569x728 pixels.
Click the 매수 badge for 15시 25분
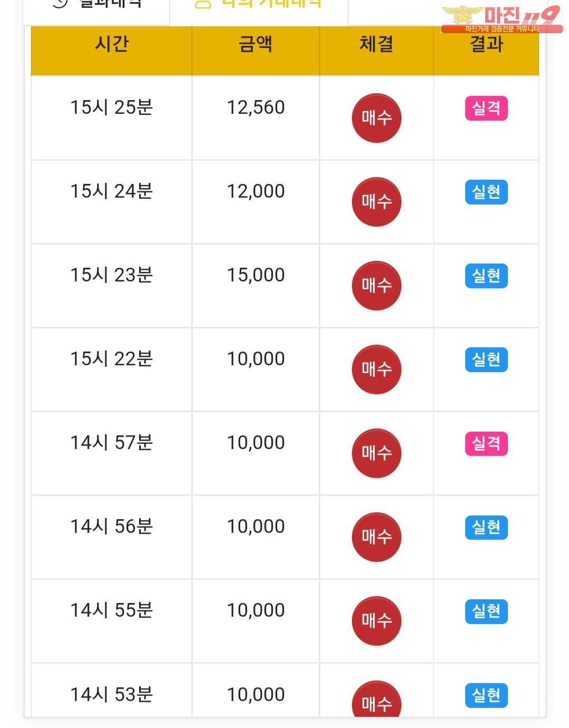pos(376,118)
